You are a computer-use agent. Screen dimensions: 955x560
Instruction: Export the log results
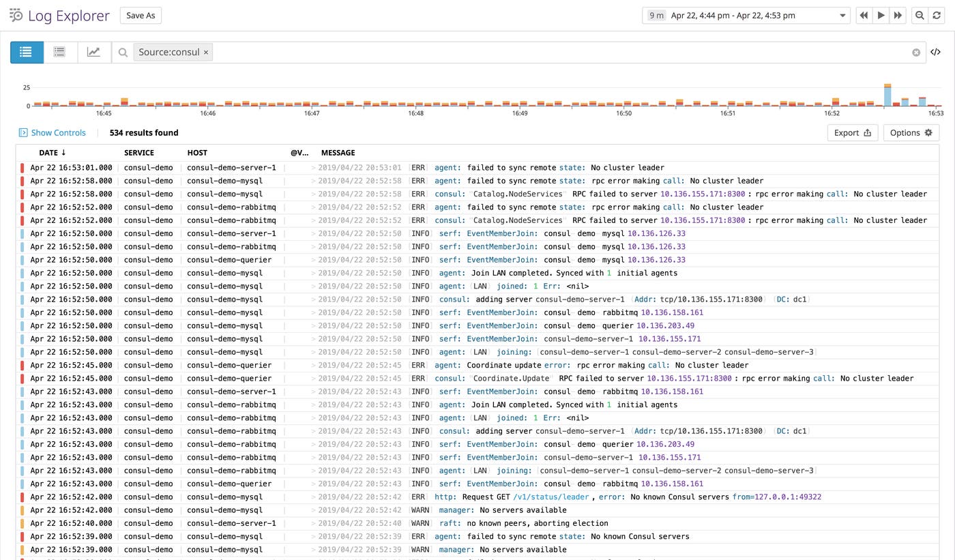tap(853, 132)
